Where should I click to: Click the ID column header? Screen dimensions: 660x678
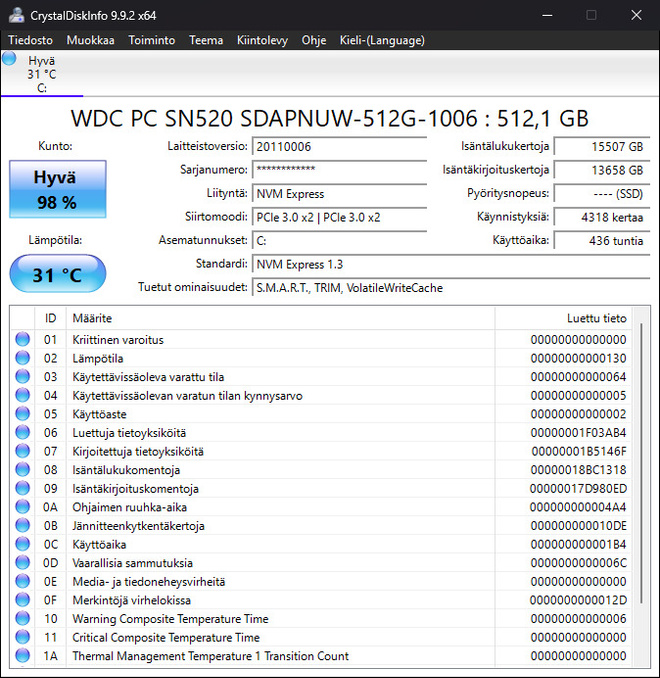coord(51,318)
